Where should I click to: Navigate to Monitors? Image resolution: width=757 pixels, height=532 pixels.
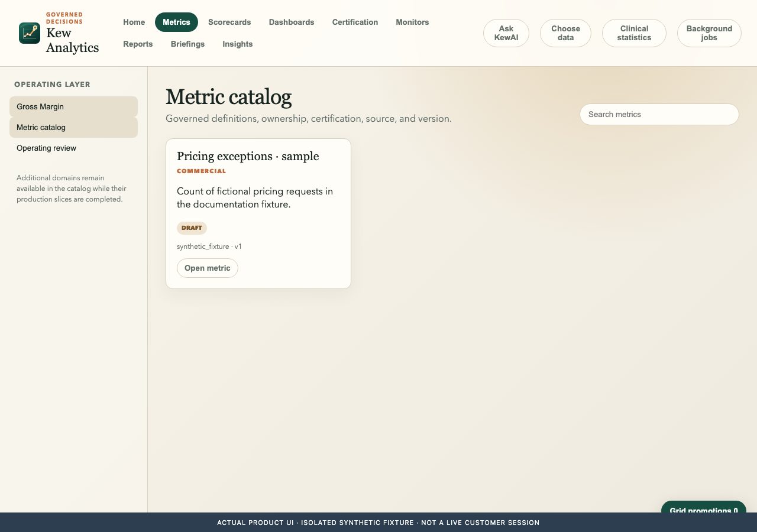point(412,22)
